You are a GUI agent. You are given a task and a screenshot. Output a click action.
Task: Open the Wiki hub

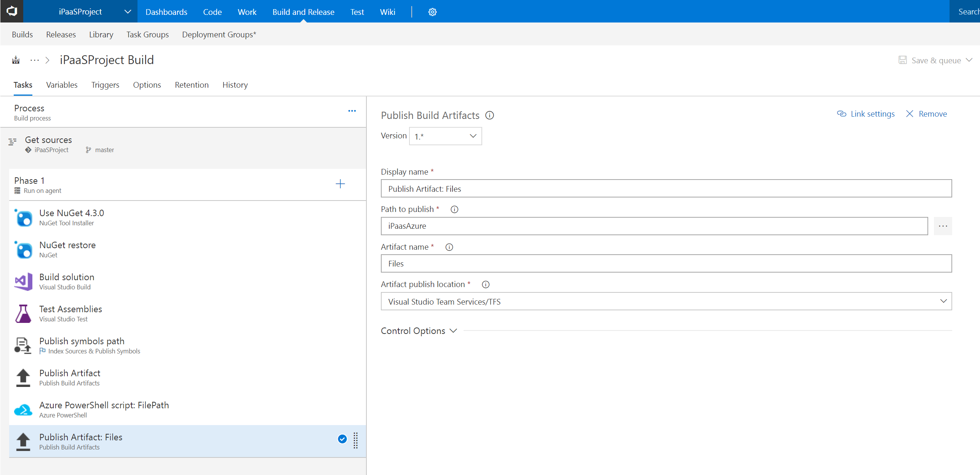387,12
